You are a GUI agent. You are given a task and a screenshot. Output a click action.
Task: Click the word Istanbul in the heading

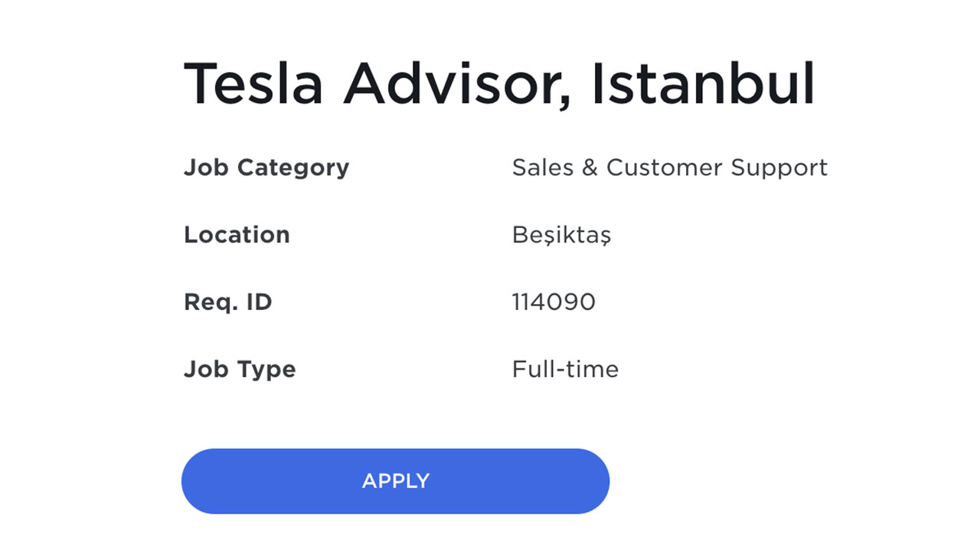[703, 83]
